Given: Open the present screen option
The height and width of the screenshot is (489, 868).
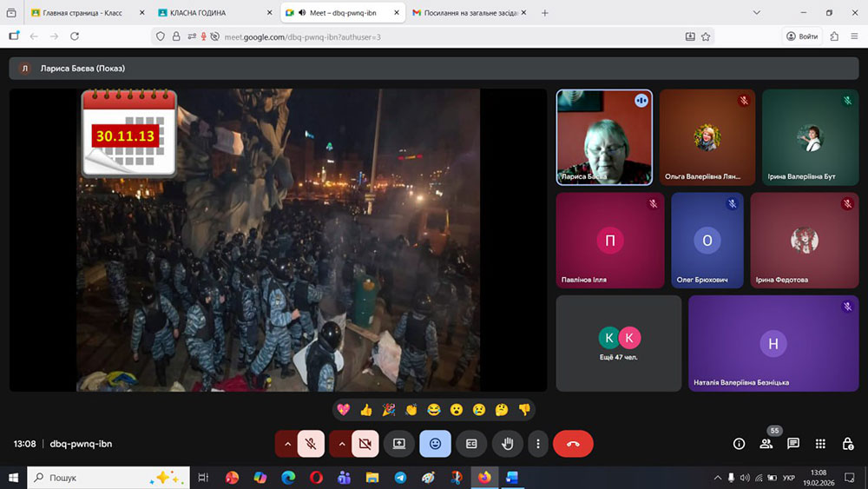Looking at the screenshot, I should click(399, 443).
